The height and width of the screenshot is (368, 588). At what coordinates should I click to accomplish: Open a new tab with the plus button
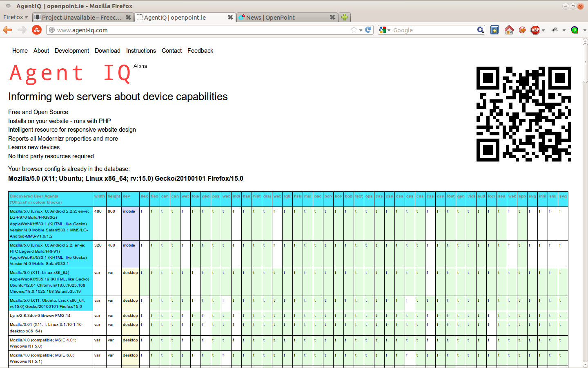coord(345,17)
